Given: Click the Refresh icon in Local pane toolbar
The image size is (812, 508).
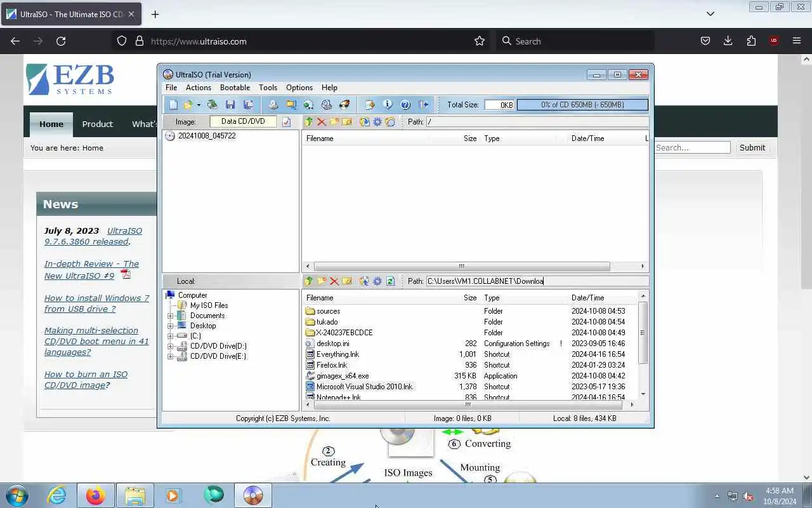Looking at the screenshot, I should pos(390,281).
